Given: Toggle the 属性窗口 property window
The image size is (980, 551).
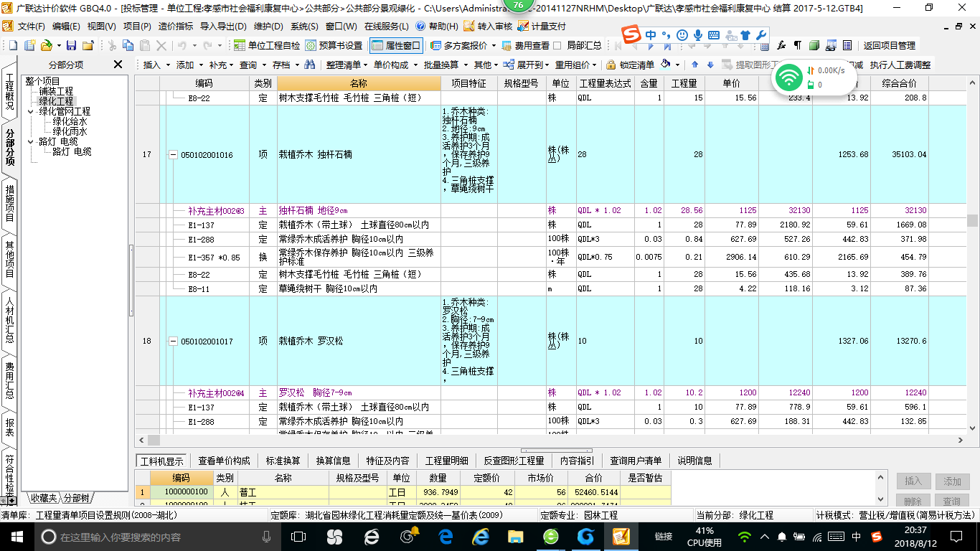Looking at the screenshot, I should 397,45.
